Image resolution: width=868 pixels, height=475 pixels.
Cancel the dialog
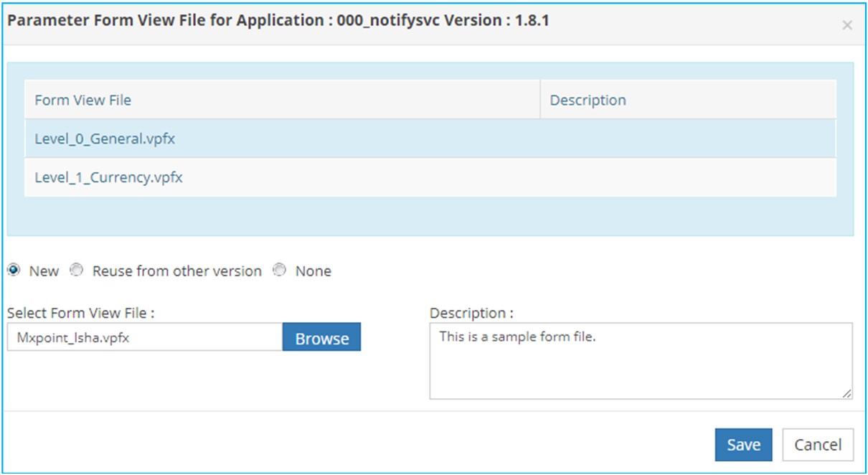tap(818, 445)
